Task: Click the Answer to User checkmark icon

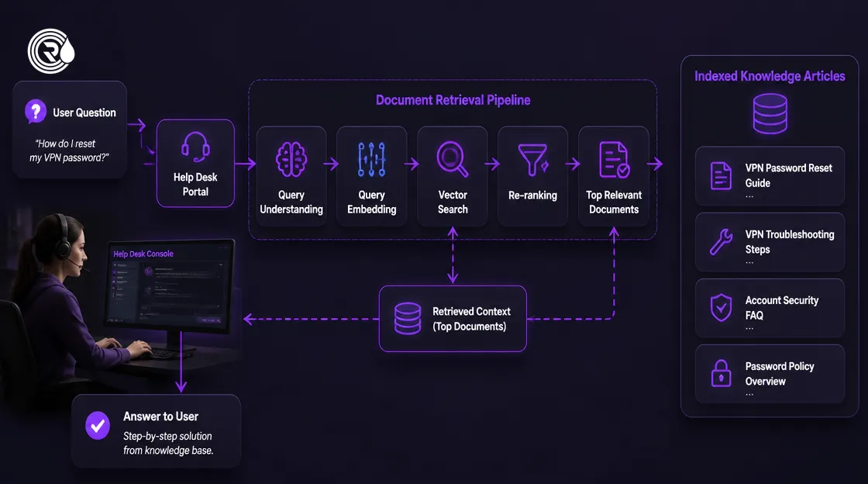Action: coord(98,425)
